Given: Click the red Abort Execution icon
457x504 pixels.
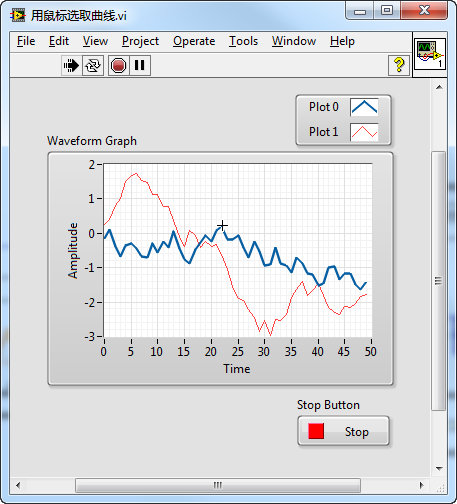Looking at the screenshot, I should pyautogui.click(x=119, y=65).
